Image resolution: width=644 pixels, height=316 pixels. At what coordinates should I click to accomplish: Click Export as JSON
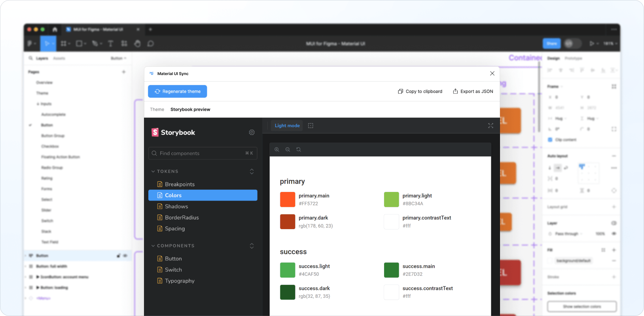point(473,91)
